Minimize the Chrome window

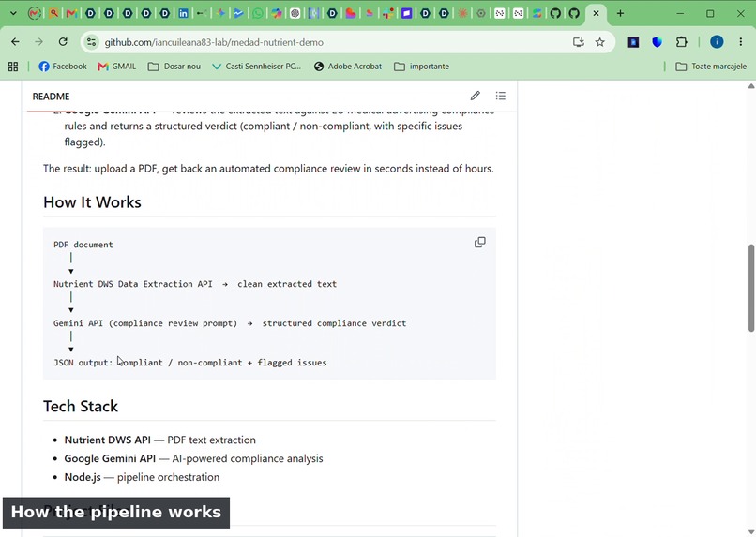coord(680,13)
